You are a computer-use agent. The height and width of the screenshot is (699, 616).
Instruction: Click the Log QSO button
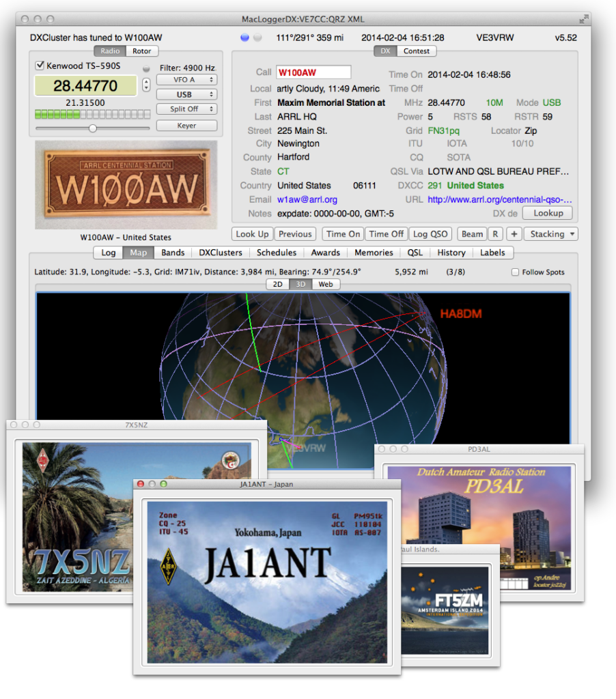coord(430,234)
